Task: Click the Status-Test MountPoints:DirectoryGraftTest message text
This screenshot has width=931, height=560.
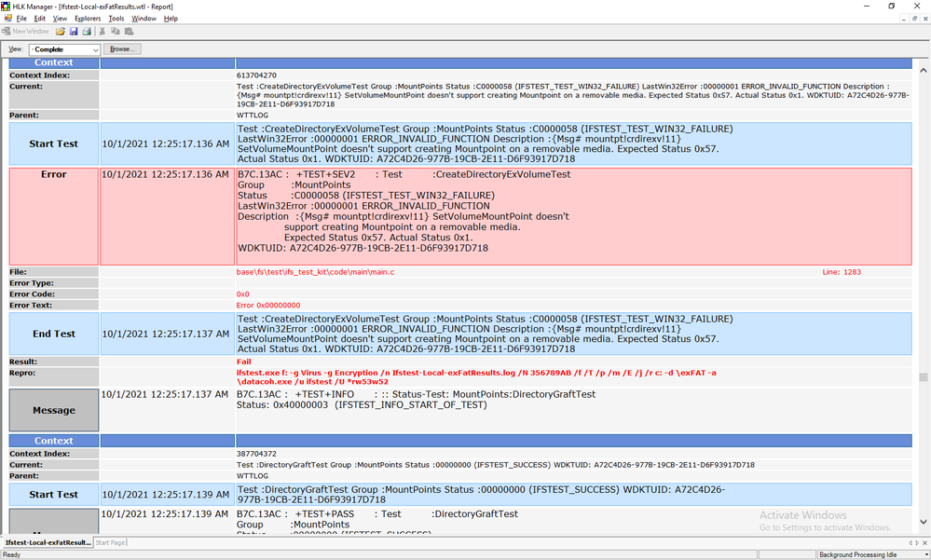Action: (416, 400)
